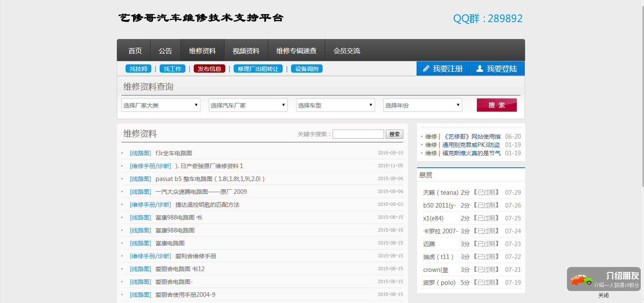644x303 pixels.
Task: Go to the 首页 menu item
Action: click(x=135, y=51)
